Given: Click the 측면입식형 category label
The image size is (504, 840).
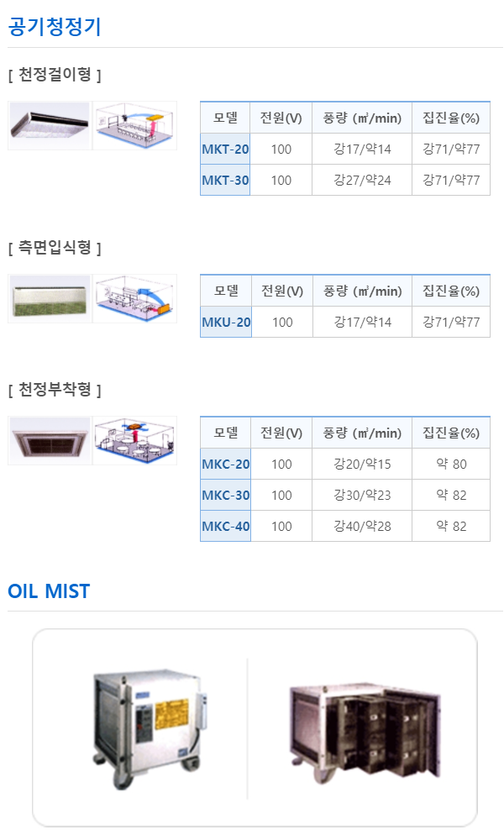Looking at the screenshot, I should tap(55, 248).
